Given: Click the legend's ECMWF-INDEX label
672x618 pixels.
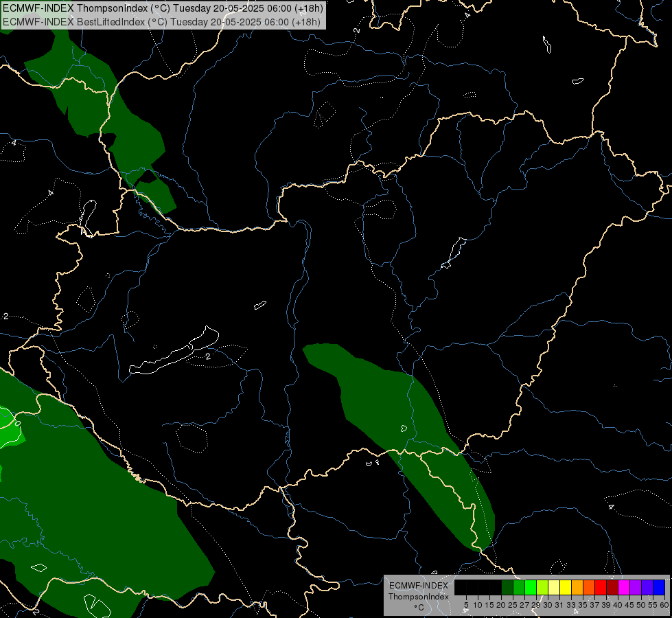Looking at the screenshot, I should click(x=419, y=586).
